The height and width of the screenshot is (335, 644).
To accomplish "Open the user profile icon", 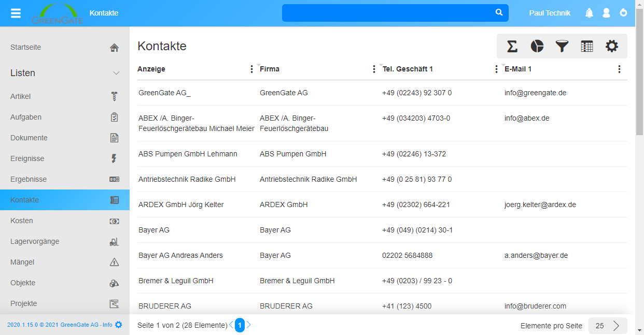I will [x=606, y=13].
